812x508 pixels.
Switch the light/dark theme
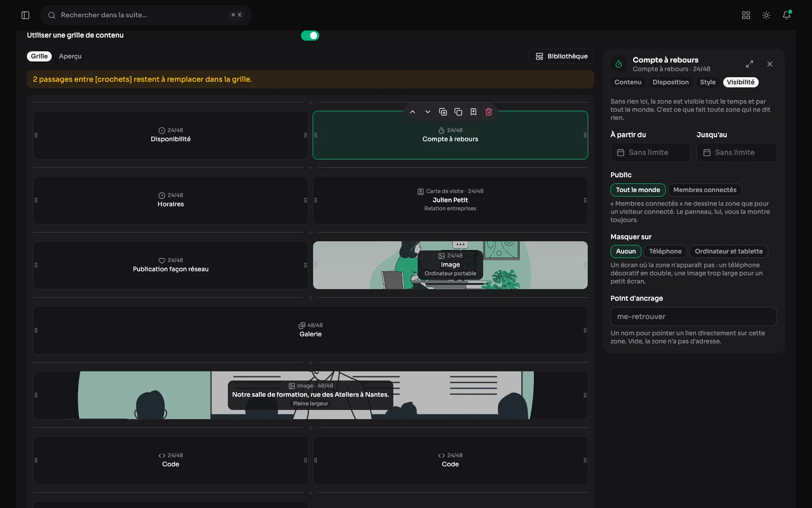(766, 15)
